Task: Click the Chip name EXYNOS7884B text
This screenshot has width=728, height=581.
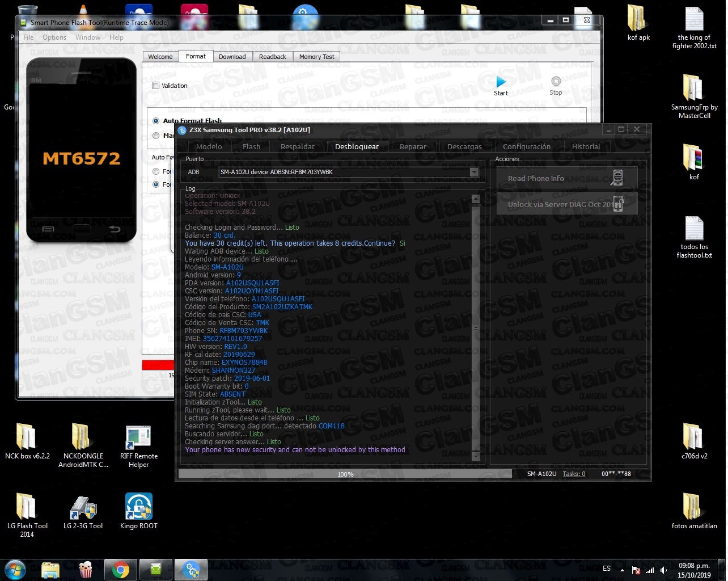Action: click(244, 363)
